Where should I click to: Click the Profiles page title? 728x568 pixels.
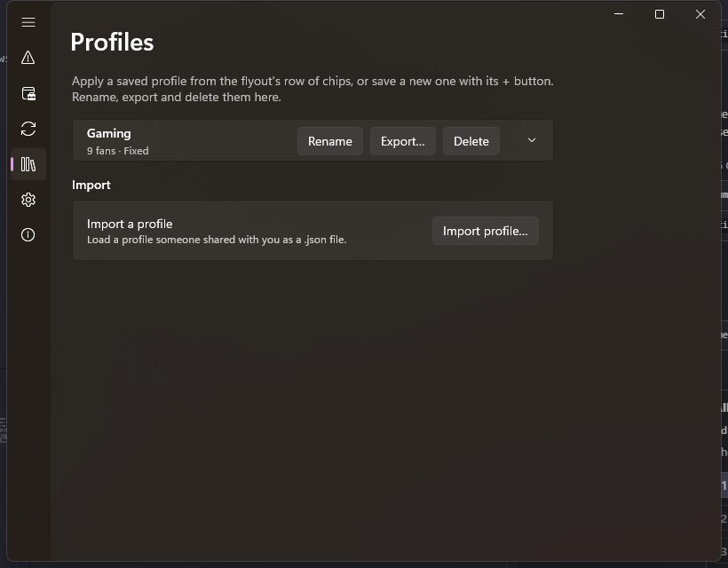coord(112,43)
